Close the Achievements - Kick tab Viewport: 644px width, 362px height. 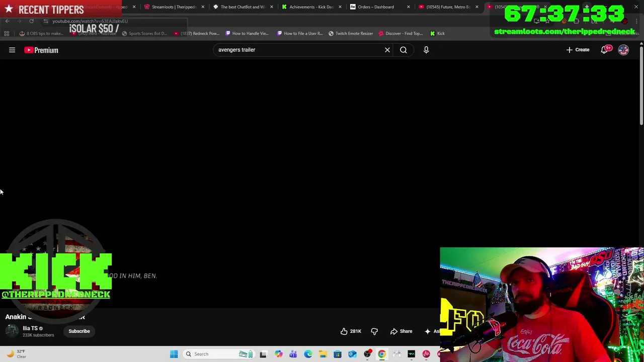(x=340, y=7)
